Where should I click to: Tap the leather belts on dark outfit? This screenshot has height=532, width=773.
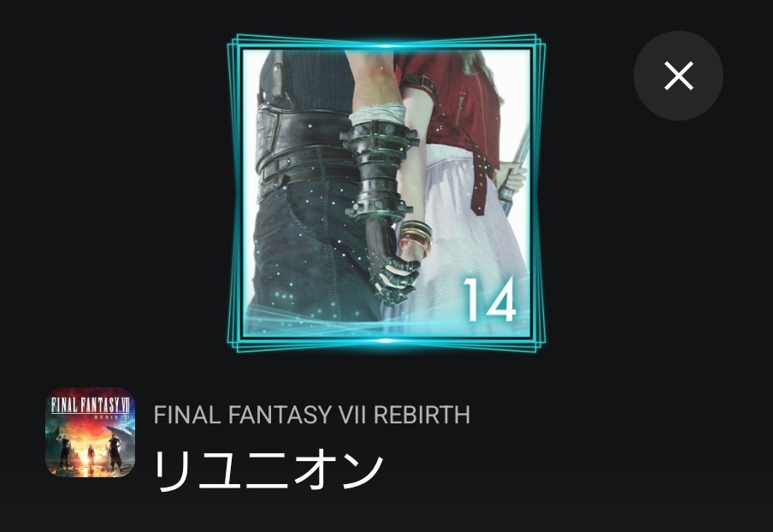pyautogui.click(x=304, y=148)
